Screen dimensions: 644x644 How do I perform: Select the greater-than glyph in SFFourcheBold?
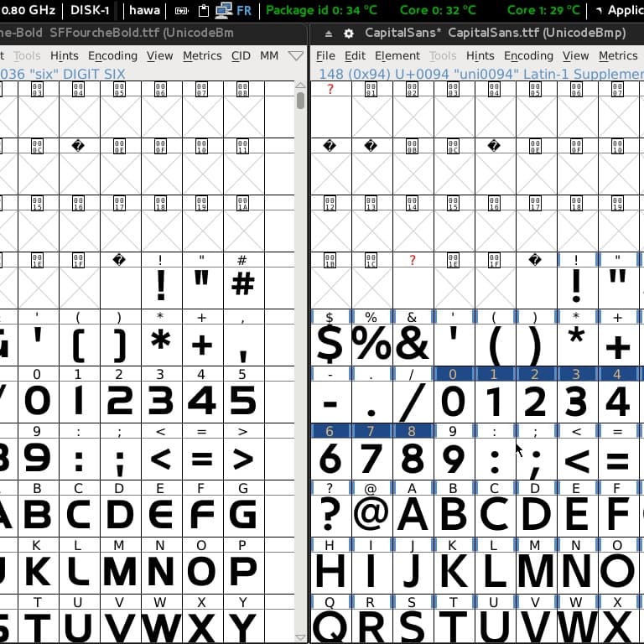click(243, 460)
